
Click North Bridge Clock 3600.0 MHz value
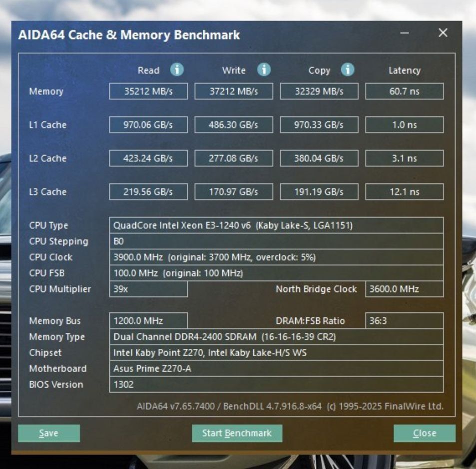(405, 289)
